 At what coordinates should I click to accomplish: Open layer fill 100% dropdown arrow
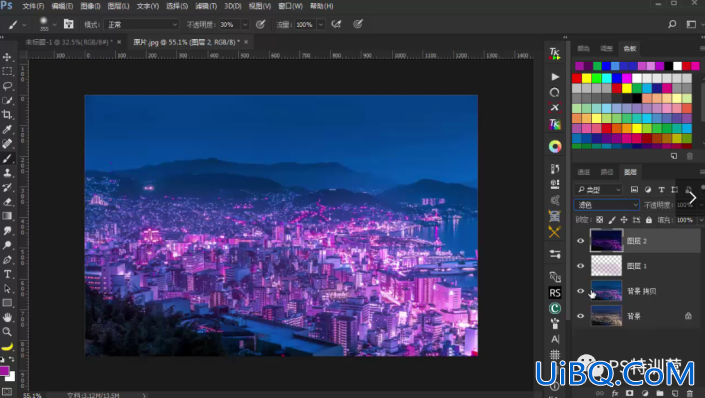click(x=701, y=220)
